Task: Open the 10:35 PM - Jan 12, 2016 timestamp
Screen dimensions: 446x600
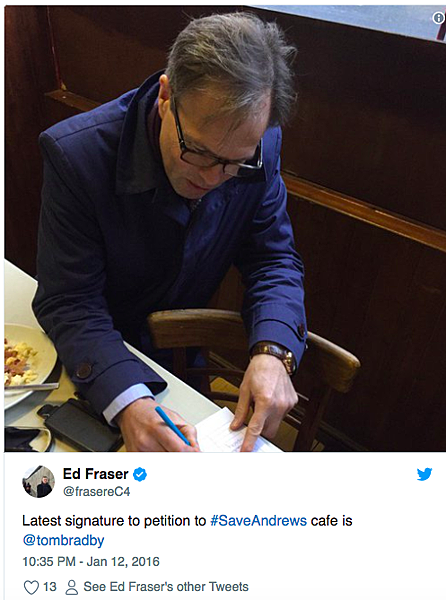Action: 91,562
